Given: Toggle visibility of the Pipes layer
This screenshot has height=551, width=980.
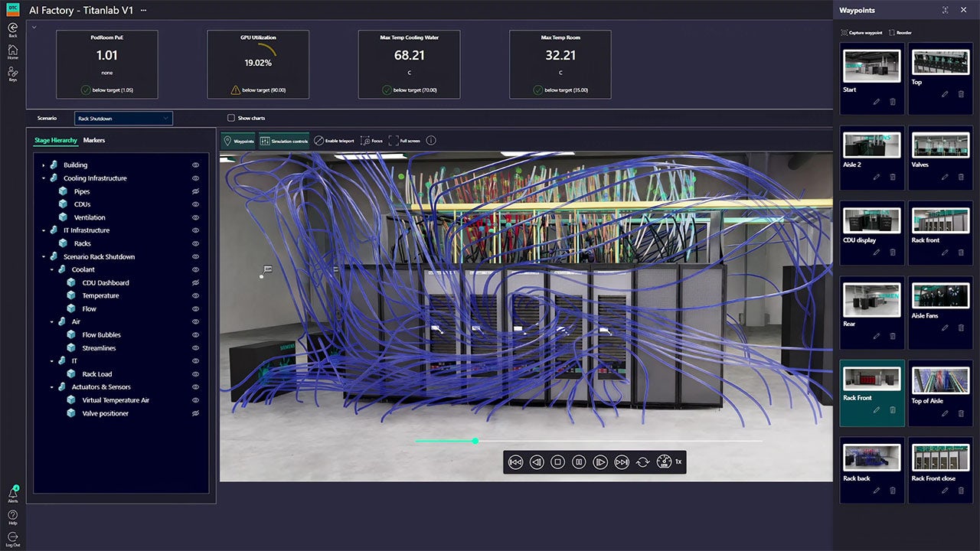Looking at the screenshot, I should tap(195, 191).
